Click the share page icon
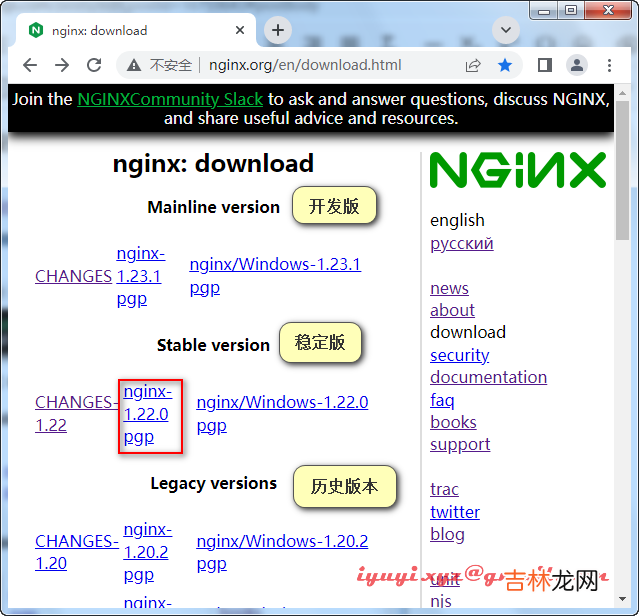This screenshot has width=639, height=616. coord(473,65)
